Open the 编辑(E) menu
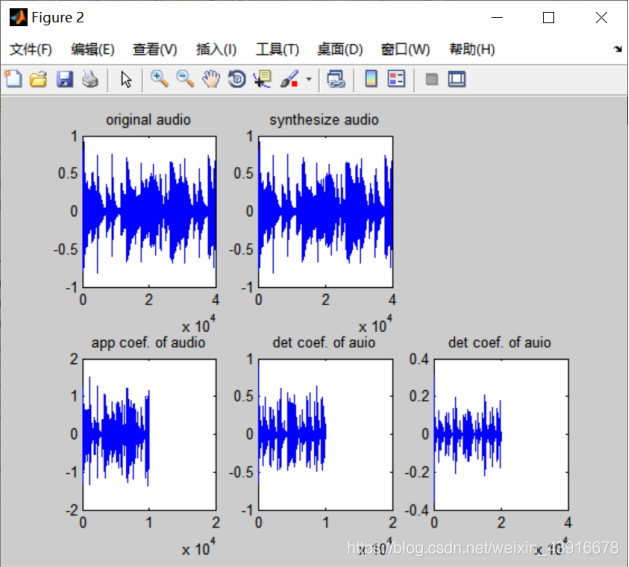This screenshot has height=567, width=629. pos(93,50)
